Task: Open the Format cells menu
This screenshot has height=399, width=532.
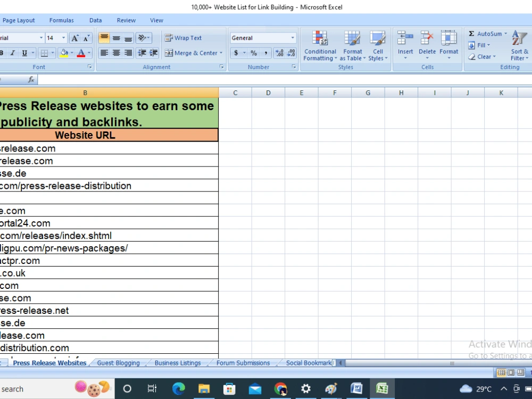Action: [448, 45]
